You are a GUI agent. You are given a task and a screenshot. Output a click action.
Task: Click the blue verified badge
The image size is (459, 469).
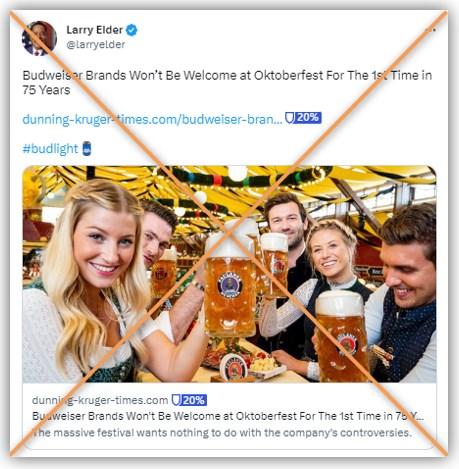132,30
